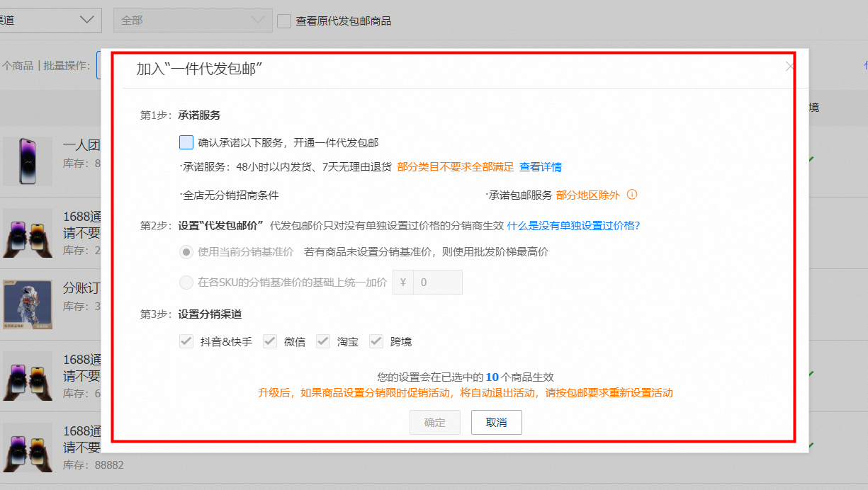Check 查看原代发包邮商品 checkbox
This screenshot has width=868, height=490.
284,21
